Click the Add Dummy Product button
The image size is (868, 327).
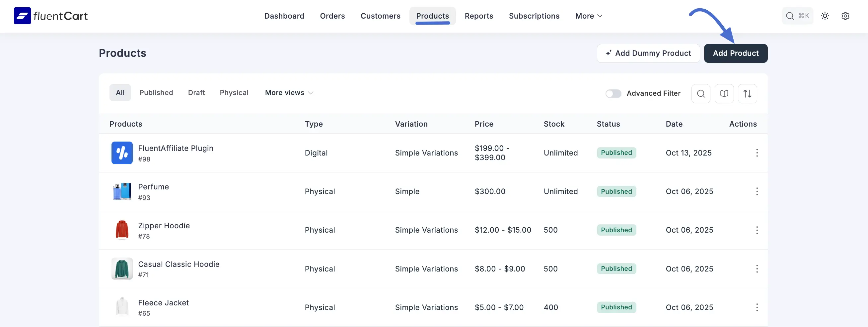tap(648, 53)
